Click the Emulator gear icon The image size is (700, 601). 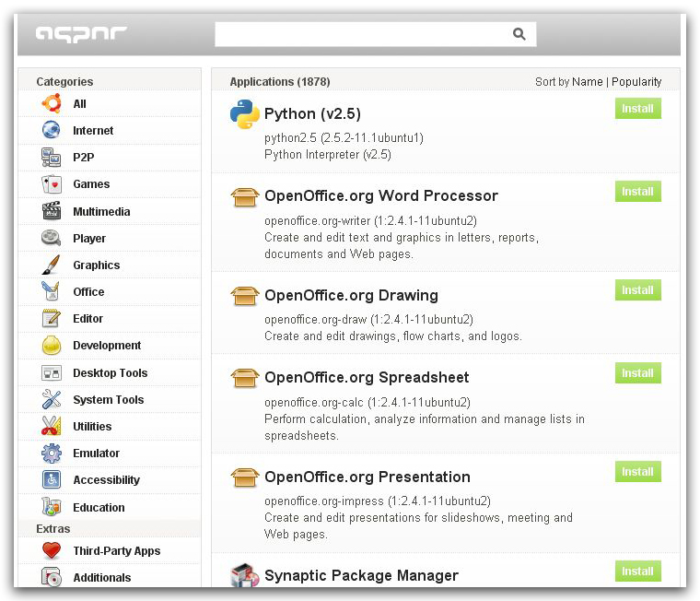tap(52, 454)
